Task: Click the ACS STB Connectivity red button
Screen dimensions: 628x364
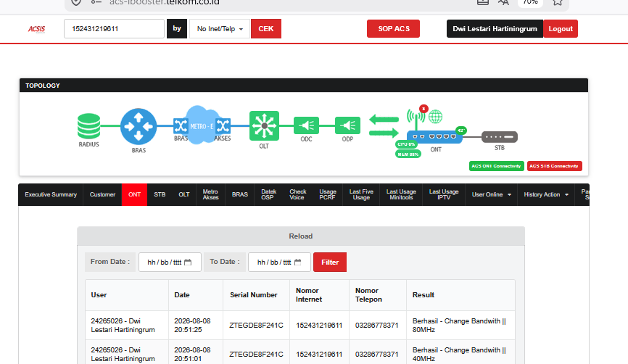Action: click(554, 166)
